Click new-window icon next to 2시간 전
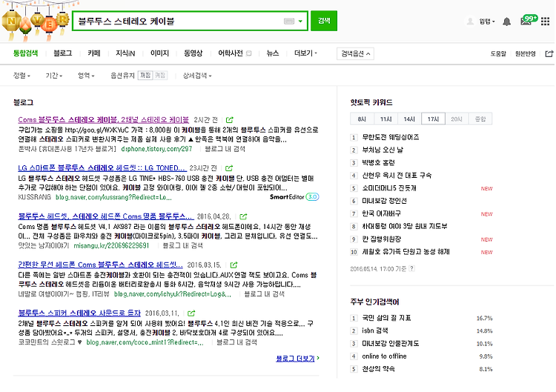The width and height of the screenshot is (556, 392). pyautogui.click(x=229, y=120)
